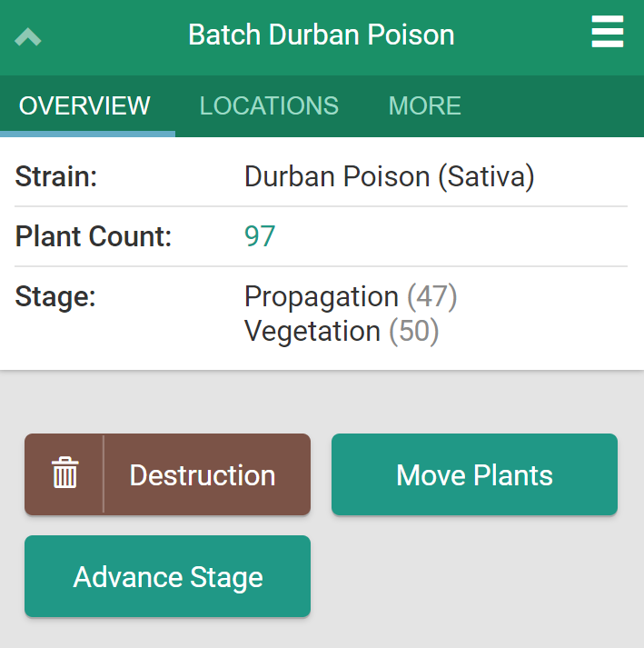The image size is (644, 648).
Task: Click the Batch Durban Poison header title
Action: click(x=321, y=35)
